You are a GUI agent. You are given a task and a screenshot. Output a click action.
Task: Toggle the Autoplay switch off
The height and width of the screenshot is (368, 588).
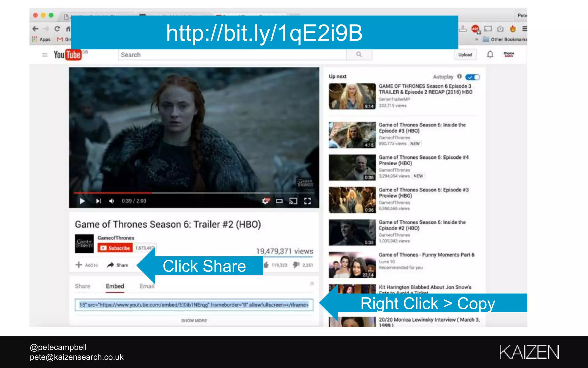coord(472,77)
